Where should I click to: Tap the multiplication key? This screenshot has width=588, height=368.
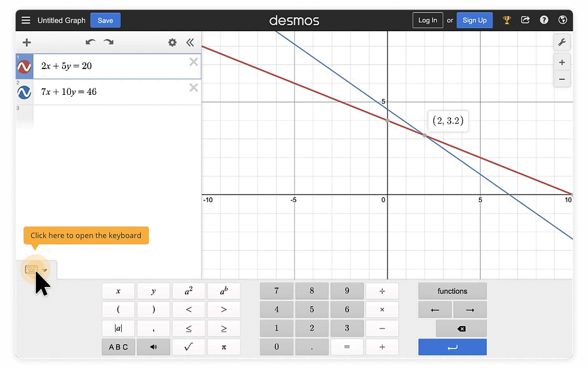(382, 310)
